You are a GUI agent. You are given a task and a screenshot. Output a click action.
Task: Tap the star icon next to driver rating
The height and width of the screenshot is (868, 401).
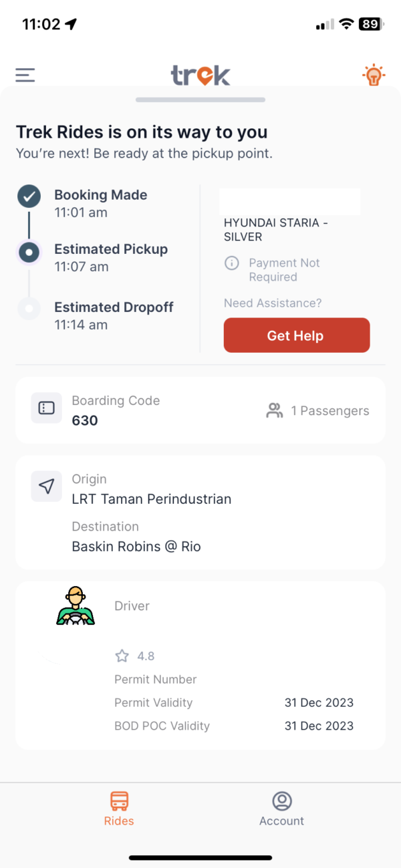[122, 656]
